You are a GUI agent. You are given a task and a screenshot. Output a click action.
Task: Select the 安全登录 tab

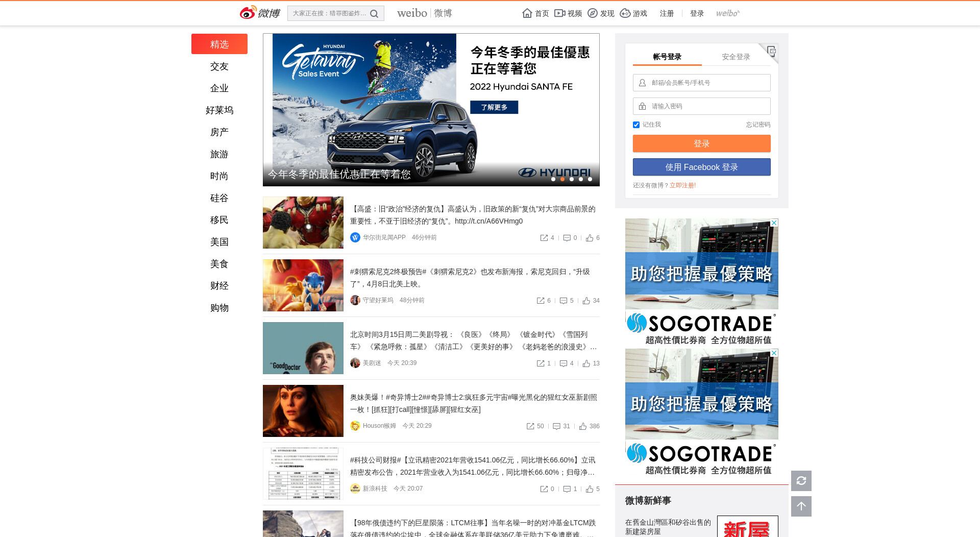[x=736, y=57]
